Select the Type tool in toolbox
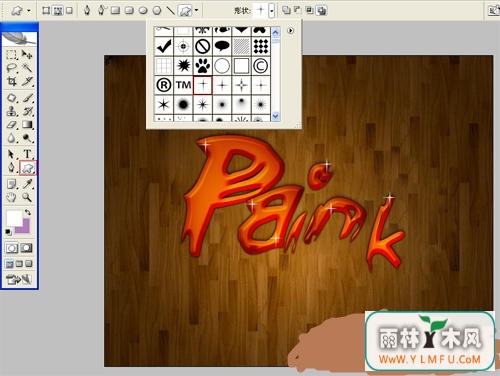 27,154
